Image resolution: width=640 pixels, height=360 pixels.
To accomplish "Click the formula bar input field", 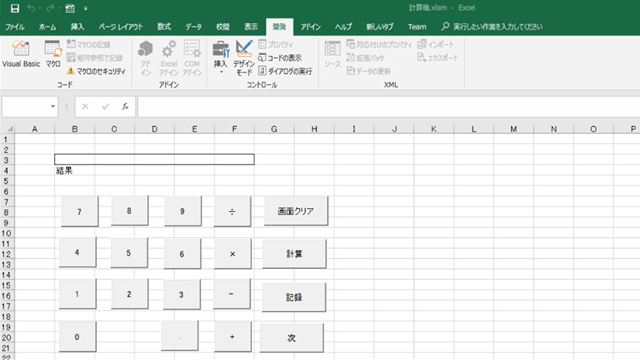I will point(388,107).
